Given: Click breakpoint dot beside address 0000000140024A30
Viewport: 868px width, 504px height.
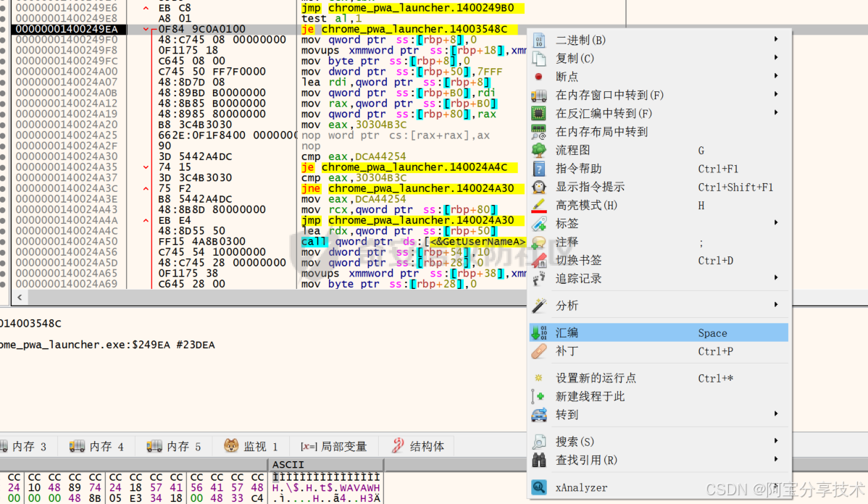Looking at the screenshot, I should click(x=3, y=156).
